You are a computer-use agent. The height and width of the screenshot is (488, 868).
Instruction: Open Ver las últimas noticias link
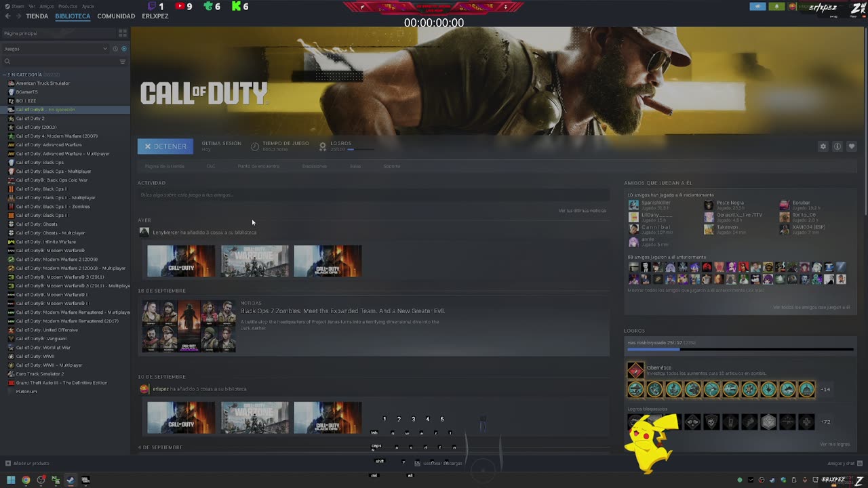(x=582, y=211)
